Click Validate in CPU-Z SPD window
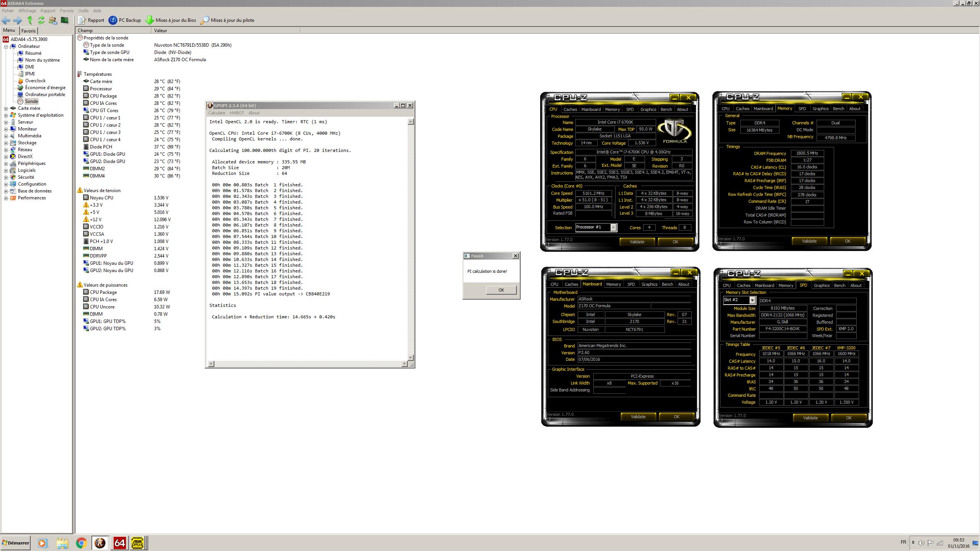 tap(810, 418)
